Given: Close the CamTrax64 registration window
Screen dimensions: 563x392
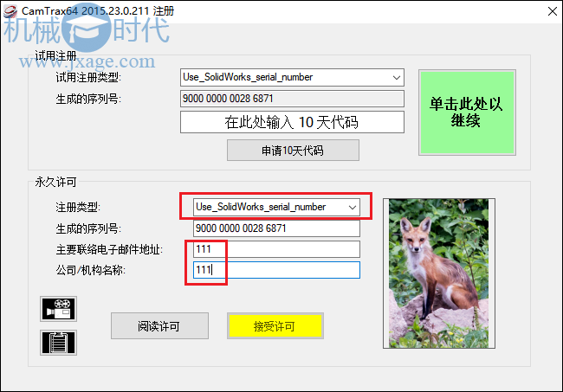Looking at the screenshot, I should coord(553,11).
